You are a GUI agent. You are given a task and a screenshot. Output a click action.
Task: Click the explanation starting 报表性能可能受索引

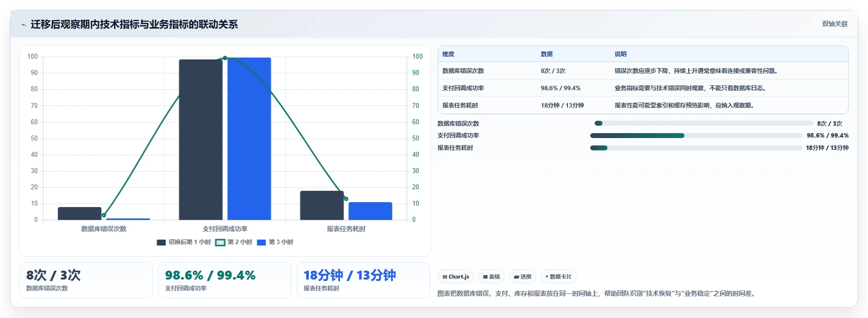(x=685, y=106)
